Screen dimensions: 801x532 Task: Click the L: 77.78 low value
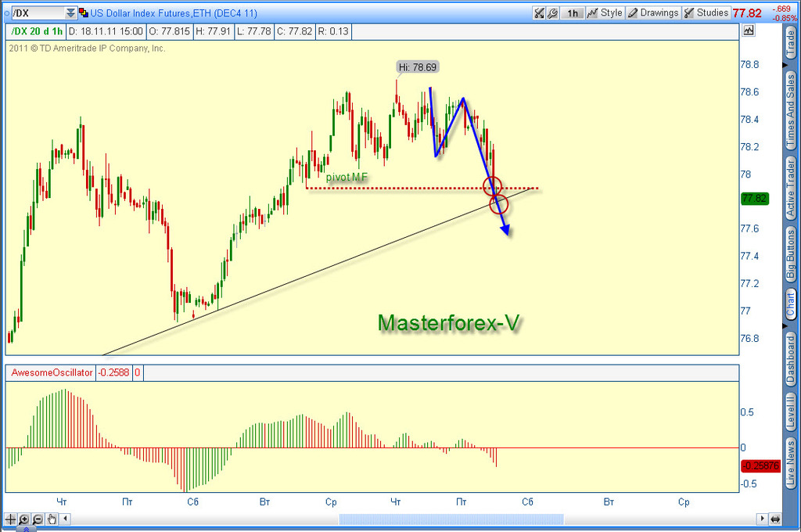(x=254, y=31)
